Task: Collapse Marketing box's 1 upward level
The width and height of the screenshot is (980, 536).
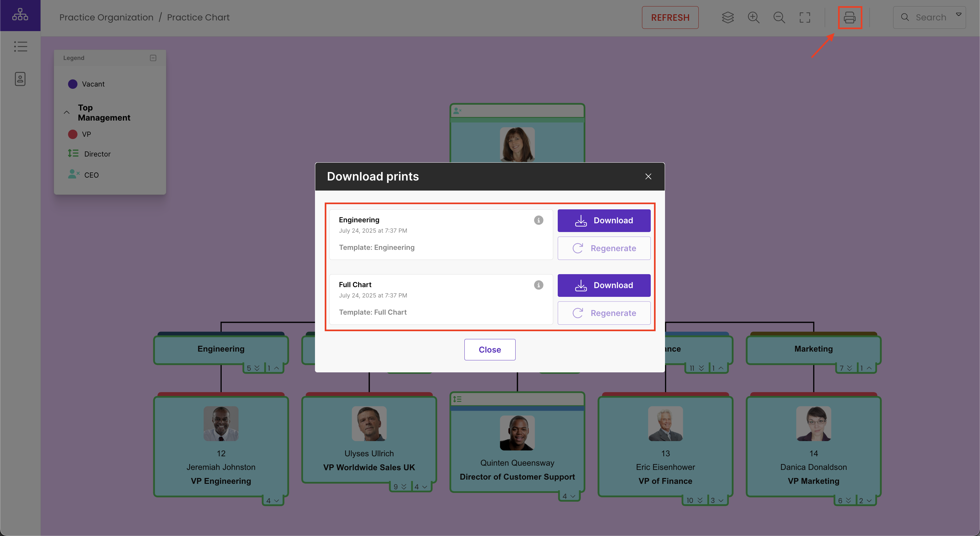Action: pos(866,368)
